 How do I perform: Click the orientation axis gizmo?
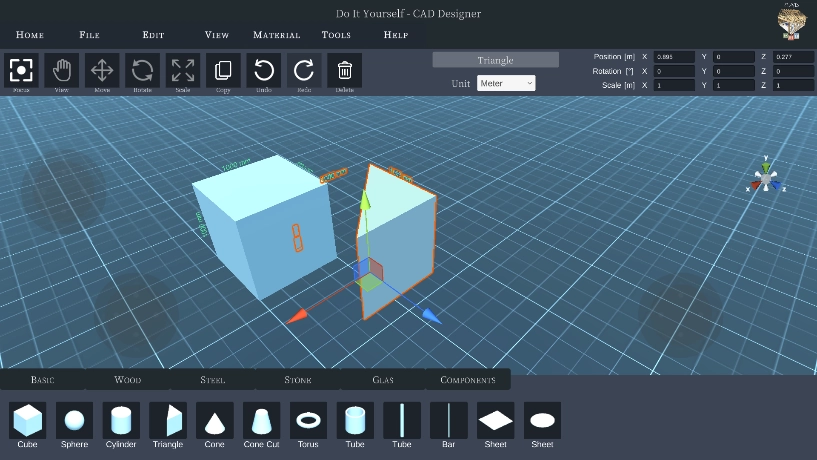tap(765, 176)
